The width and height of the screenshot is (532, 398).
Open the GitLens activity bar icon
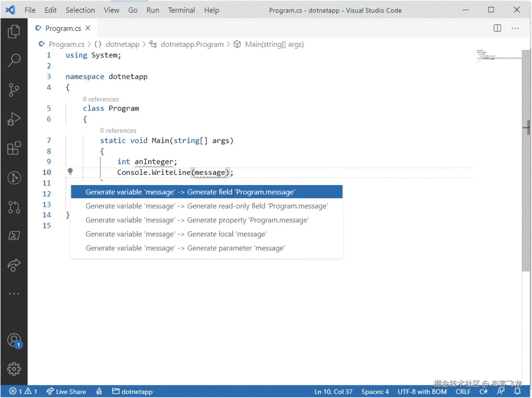point(14,178)
